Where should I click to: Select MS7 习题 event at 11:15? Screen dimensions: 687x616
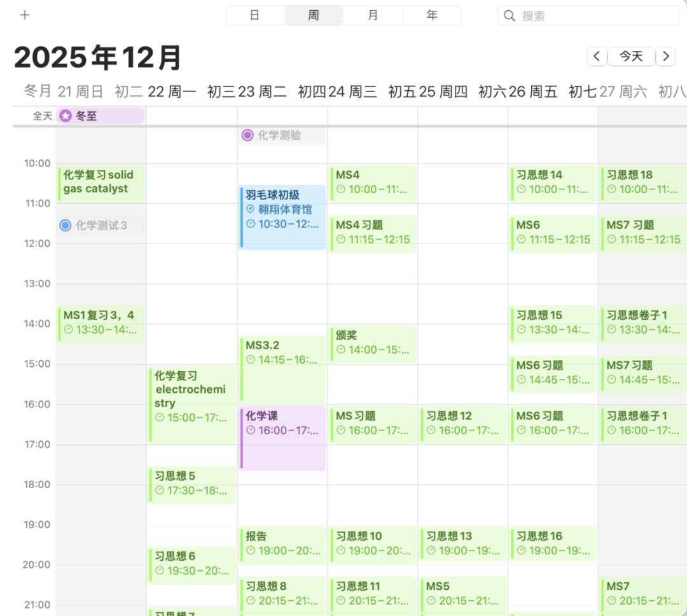[x=643, y=234]
